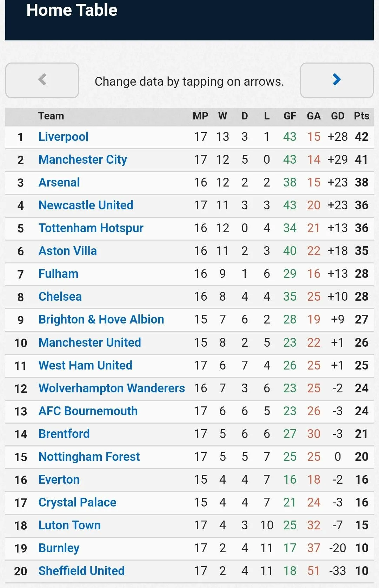Click the Aston Villa team name
This screenshot has width=379, height=588.
coord(67,251)
